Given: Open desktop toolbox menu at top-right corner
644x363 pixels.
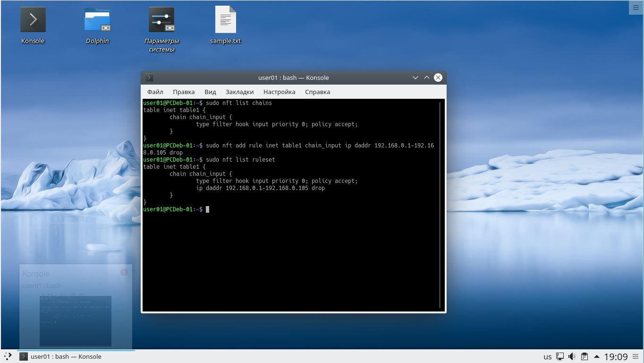Looking at the screenshot, I should pos(636,8).
